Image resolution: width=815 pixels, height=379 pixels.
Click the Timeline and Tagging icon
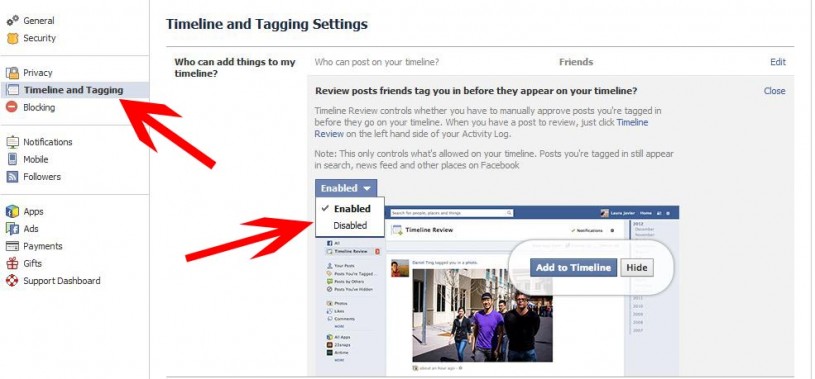(12, 90)
